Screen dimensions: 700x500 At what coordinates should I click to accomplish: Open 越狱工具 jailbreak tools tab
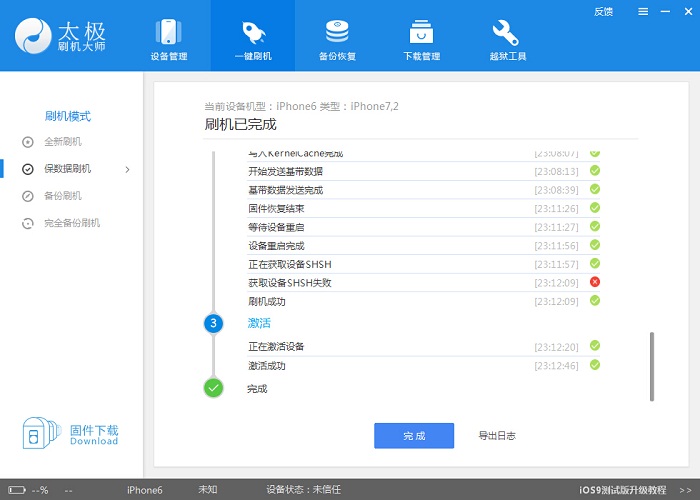[x=508, y=39]
